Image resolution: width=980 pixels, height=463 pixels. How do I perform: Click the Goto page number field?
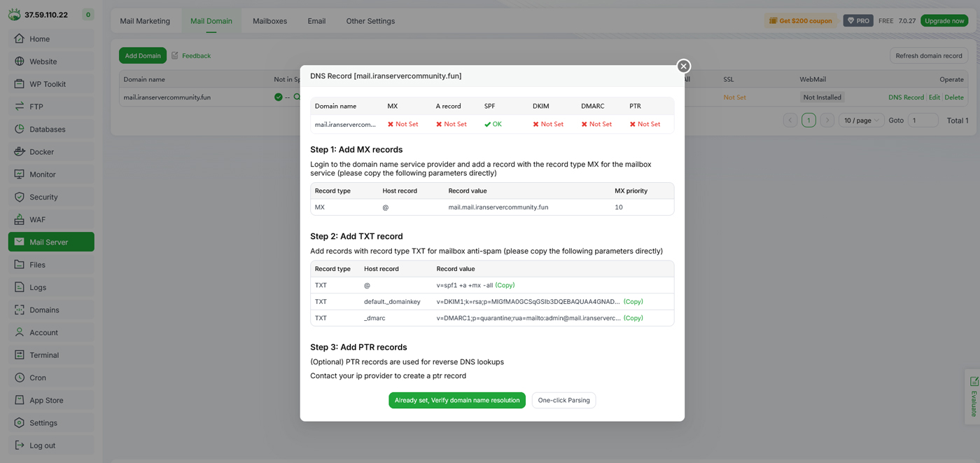[922, 120]
